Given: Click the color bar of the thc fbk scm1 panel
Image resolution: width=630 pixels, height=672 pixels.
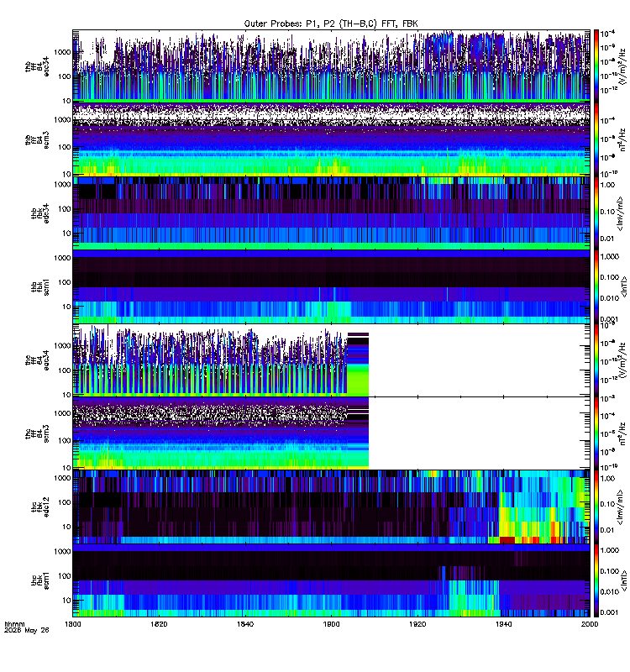Looking at the screenshot, I should (x=596, y=580).
